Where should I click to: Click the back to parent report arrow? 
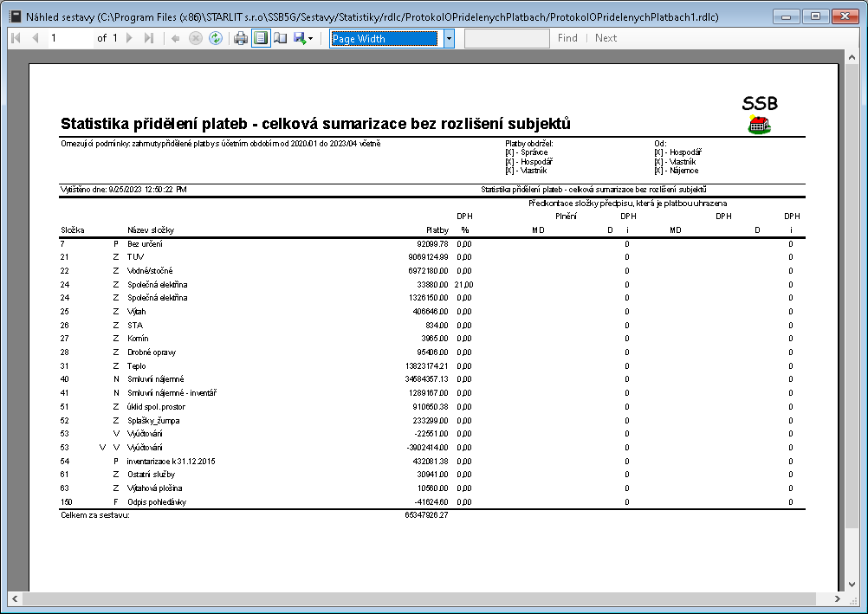(176, 38)
